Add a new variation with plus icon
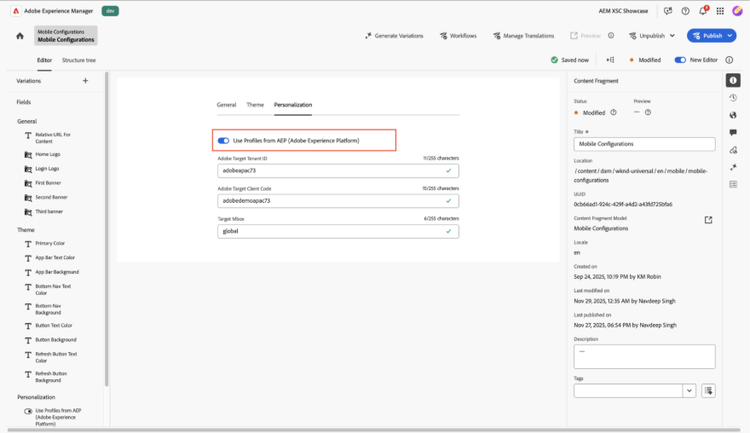The width and height of the screenshot is (750, 433). 85,81
